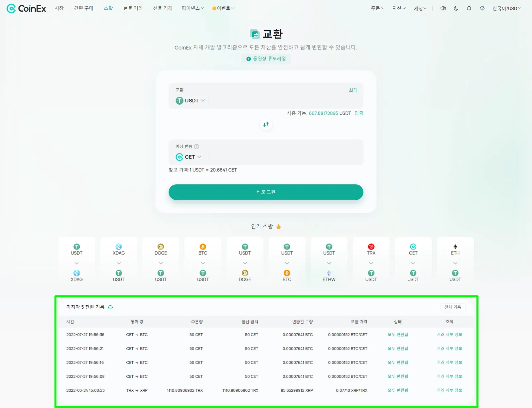Open 거래 세부 정보 for 19:56:36 record
The height and width of the screenshot is (408, 532).
tap(449, 335)
